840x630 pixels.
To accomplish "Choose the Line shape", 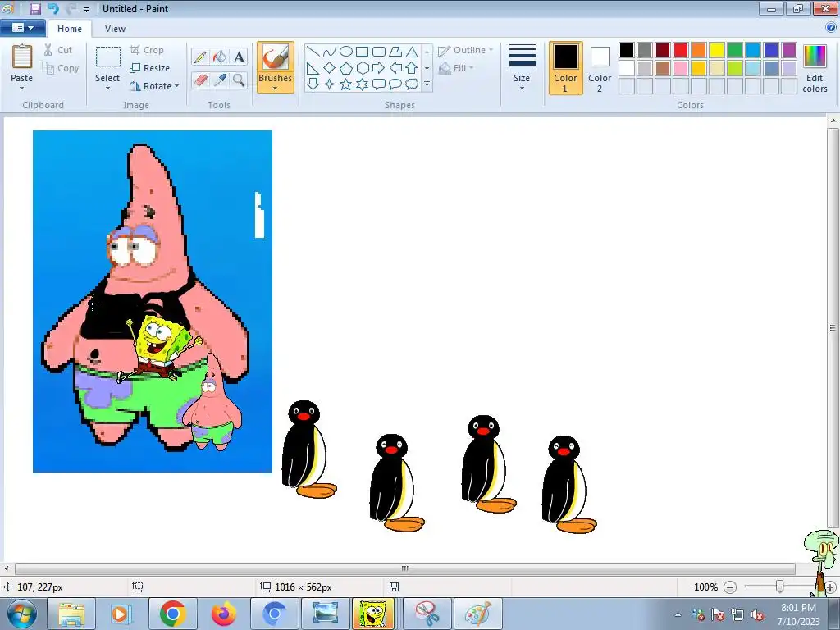I will (x=313, y=52).
